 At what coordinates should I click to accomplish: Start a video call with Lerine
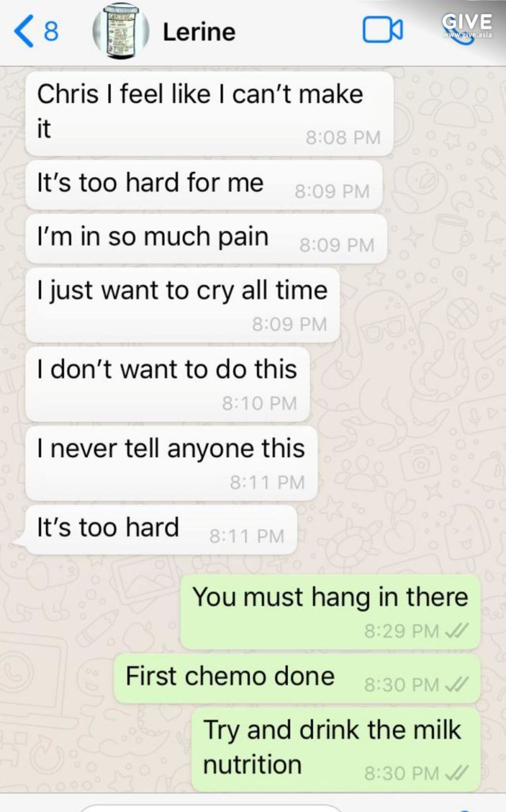click(x=382, y=31)
